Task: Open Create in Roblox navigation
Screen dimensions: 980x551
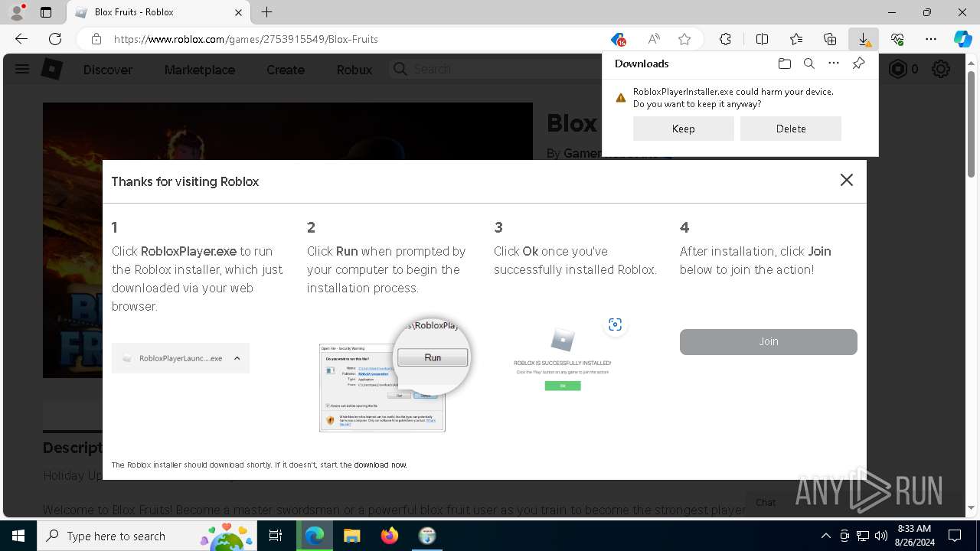Action: 286,70
